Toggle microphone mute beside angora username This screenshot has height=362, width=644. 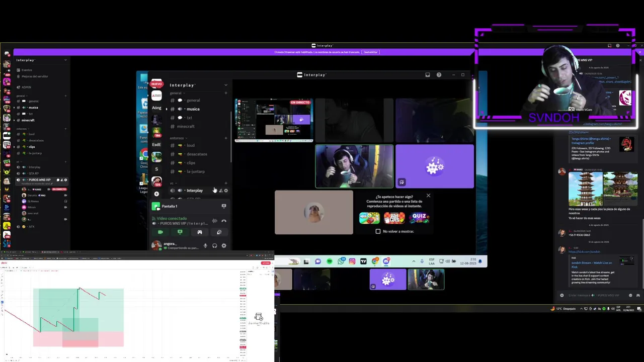coord(205,246)
